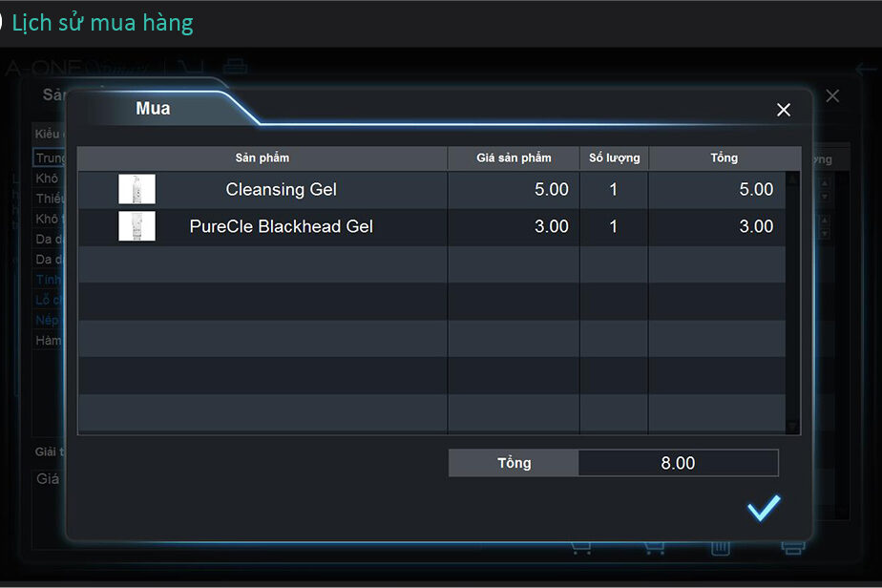The image size is (882, 588).
Task: Click the total amount field showing 8.00
Action: tap(678, 463)
